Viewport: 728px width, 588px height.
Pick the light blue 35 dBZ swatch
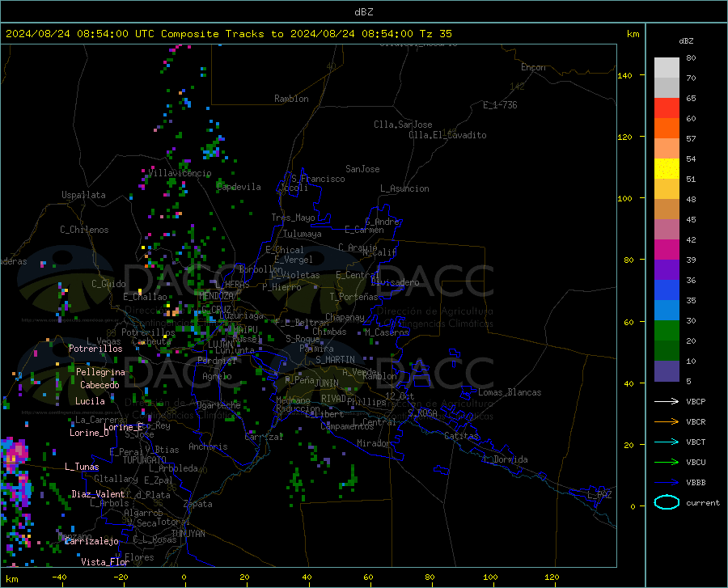click(667, 311)
